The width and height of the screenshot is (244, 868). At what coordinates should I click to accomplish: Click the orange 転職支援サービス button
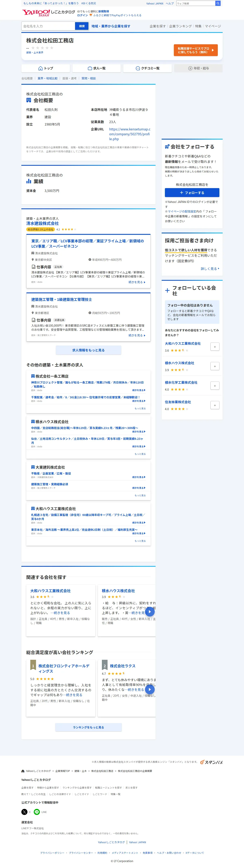point(196,50)
